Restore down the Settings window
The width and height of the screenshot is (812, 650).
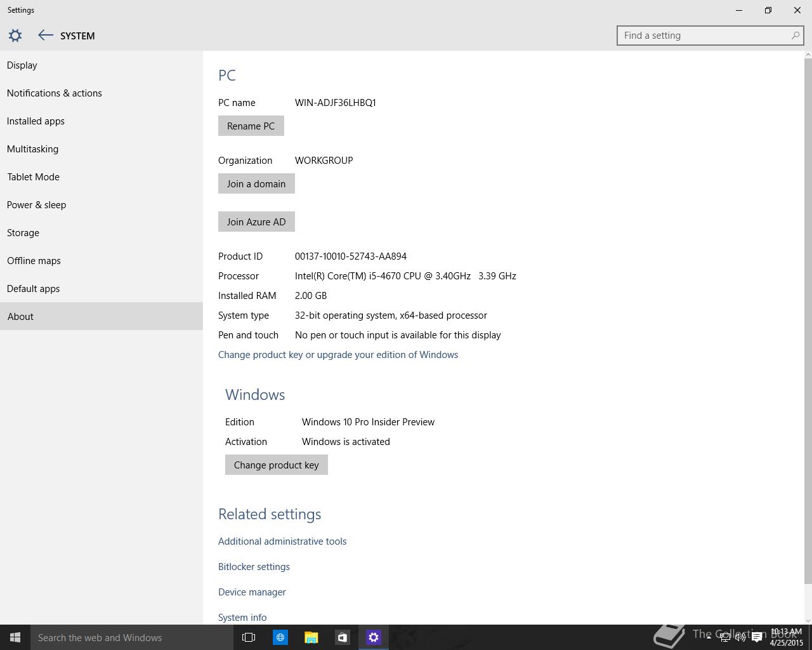point(768,10)
